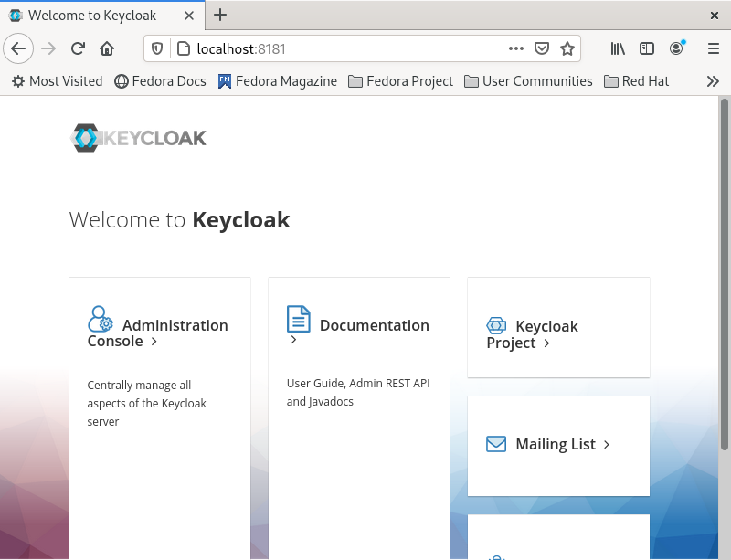Click chevron next to Administration Console
Screen dimensions: 731x560
tap(154, 342)
